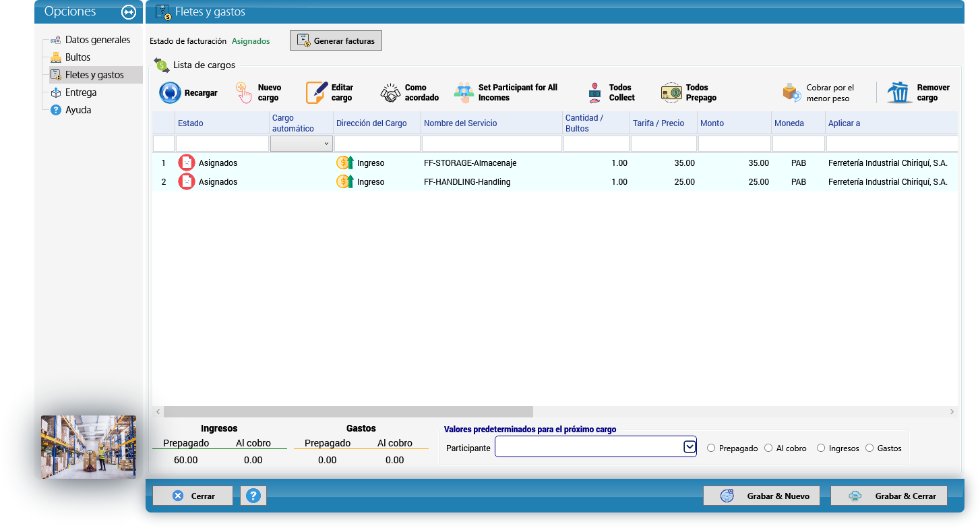
Task: Click status icon of FF-STORAGE-Almacenaje row
Action: tap(187, 163)
